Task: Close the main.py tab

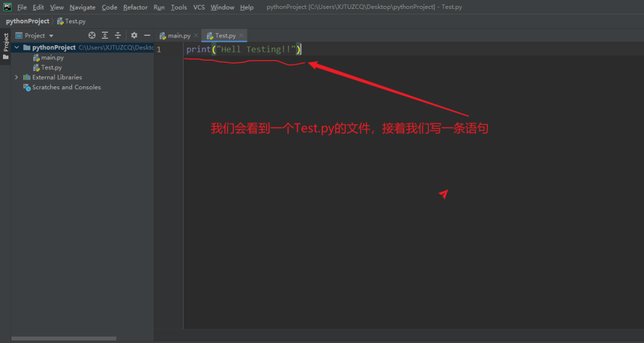Action: (196, 35)
